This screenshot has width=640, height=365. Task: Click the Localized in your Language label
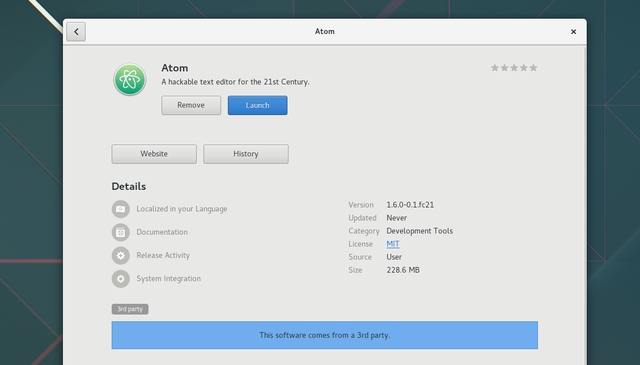click(182, 209)
